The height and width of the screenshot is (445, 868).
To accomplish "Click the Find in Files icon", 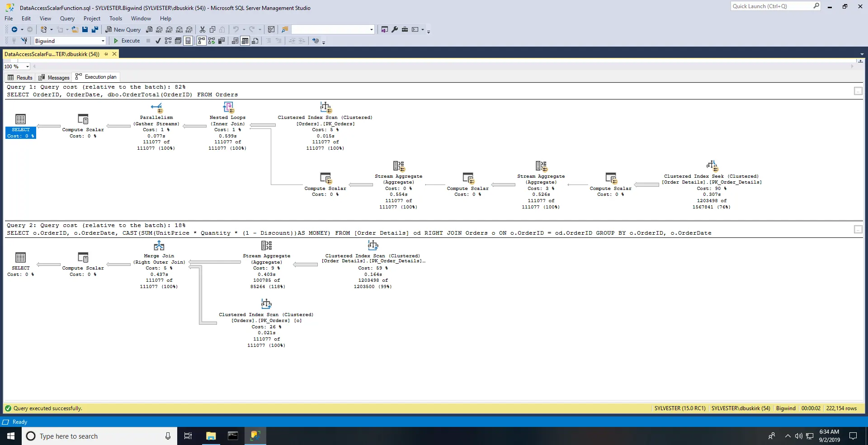I will (285, 29).
